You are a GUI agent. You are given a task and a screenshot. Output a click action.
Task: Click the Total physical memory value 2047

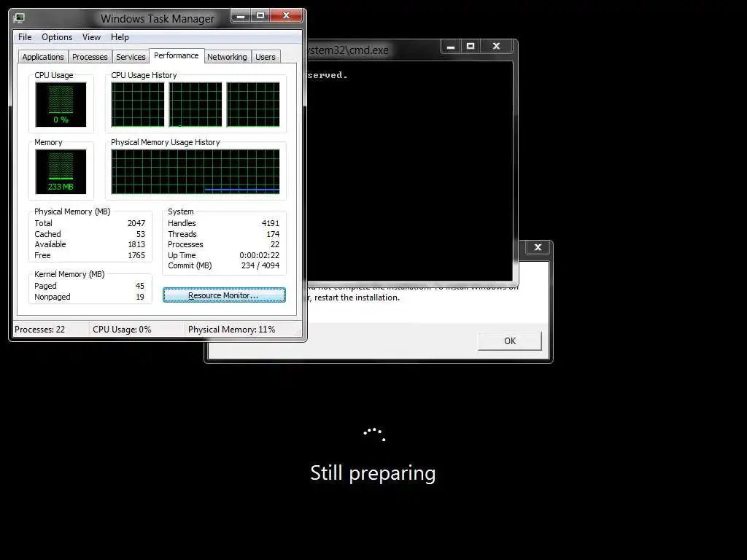[136, 223]
